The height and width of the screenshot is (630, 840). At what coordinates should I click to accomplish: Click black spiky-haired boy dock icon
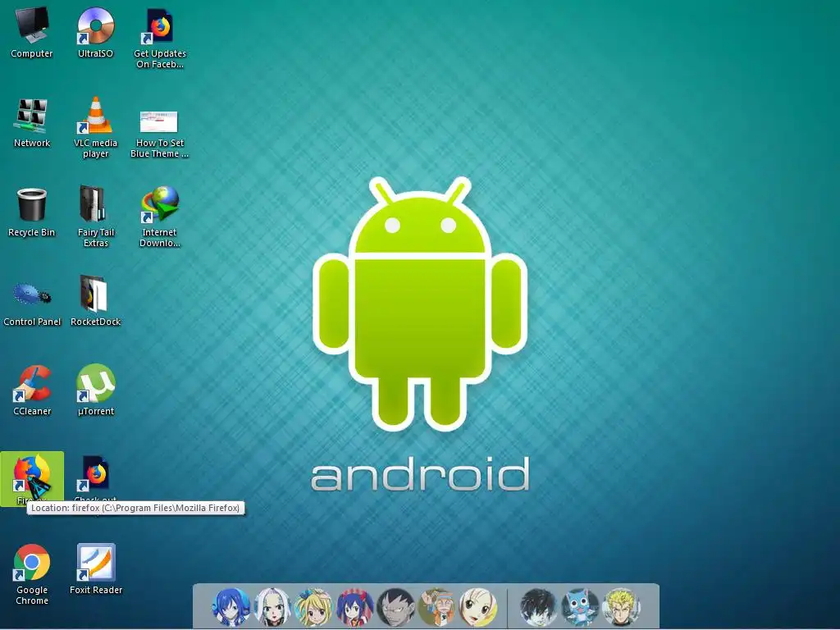(538, 608)
